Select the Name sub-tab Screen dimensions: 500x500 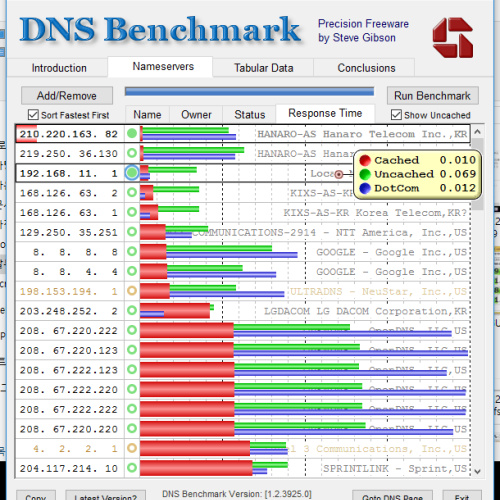[147, 115]
